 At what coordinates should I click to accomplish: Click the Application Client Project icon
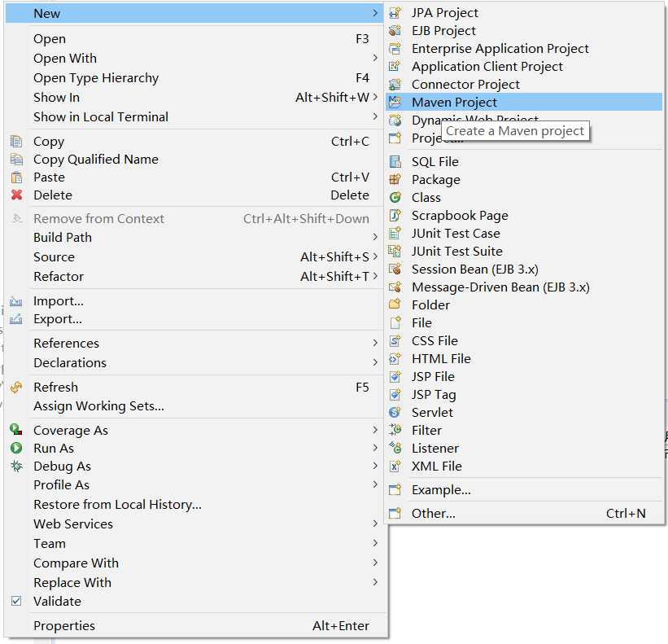tap(395, 67)
